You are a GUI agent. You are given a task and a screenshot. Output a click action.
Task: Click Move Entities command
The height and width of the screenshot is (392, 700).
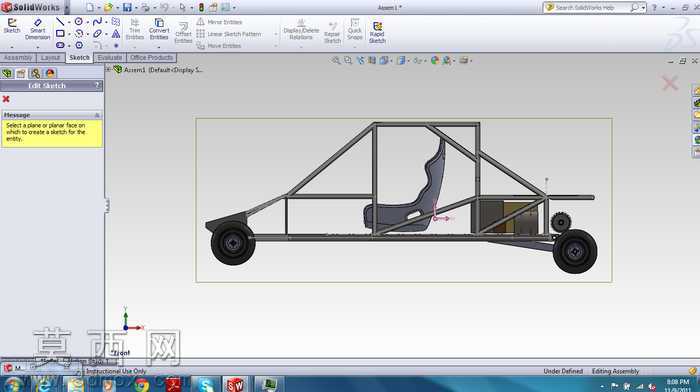pos(219,46)
